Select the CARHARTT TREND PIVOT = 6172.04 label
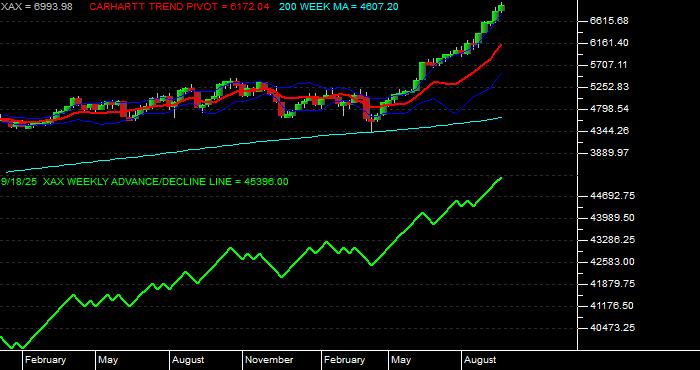Screen dimensions: 700x370 pos(179,7)
